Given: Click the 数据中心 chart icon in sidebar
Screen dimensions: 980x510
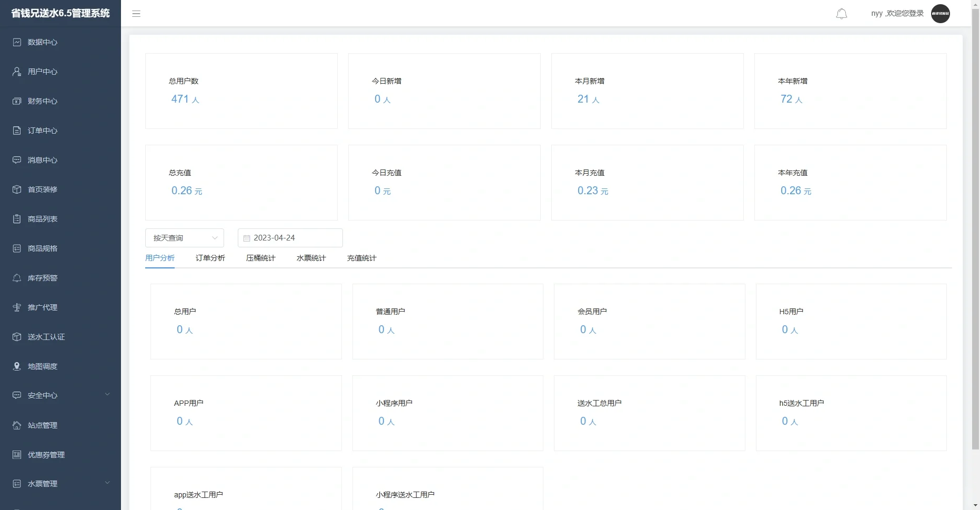Looking at the screenshot, I should click(17, 42).
